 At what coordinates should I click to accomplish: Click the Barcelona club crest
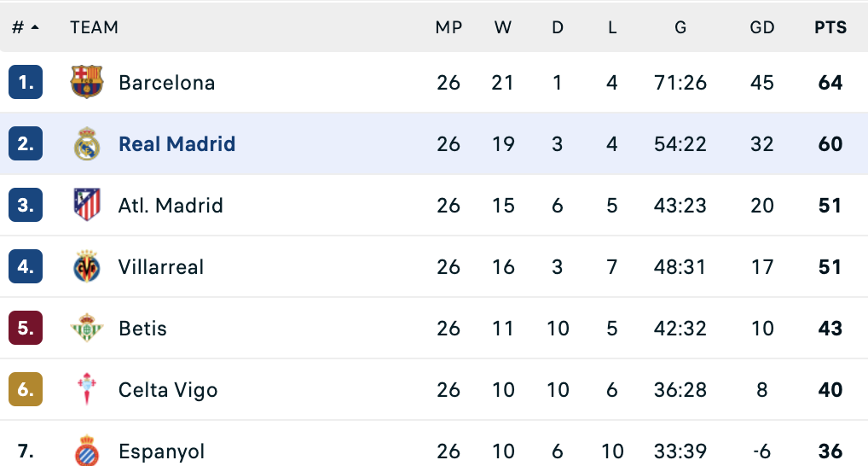pos(87,82)
